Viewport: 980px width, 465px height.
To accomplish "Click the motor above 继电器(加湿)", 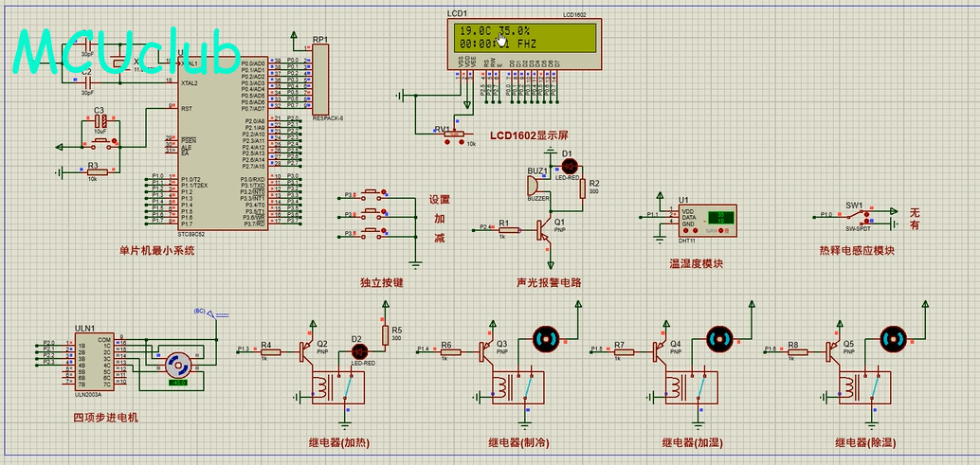I will click(717, 337).
